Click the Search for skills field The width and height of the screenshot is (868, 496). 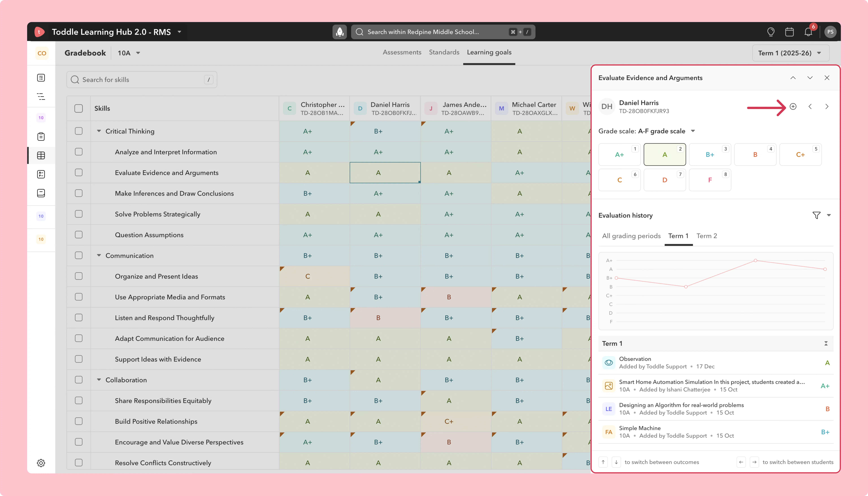tap(142, 79)
